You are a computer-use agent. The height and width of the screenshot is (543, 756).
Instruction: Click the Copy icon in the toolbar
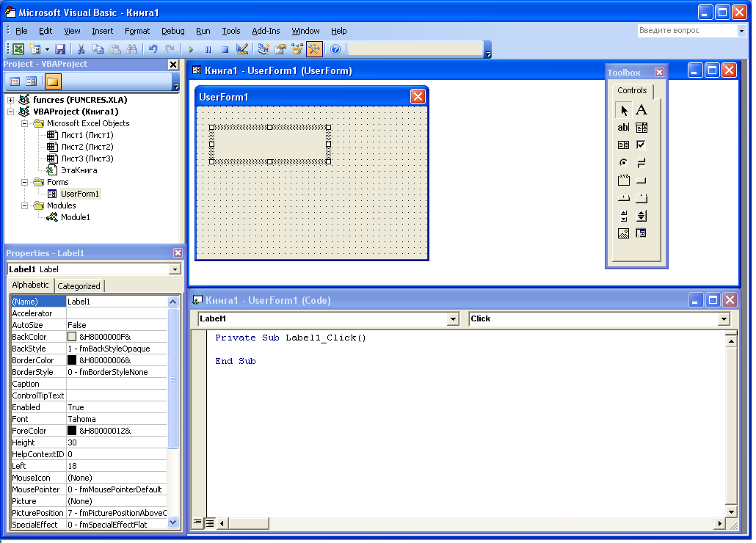pyautogui.click(x=98, y=49)
